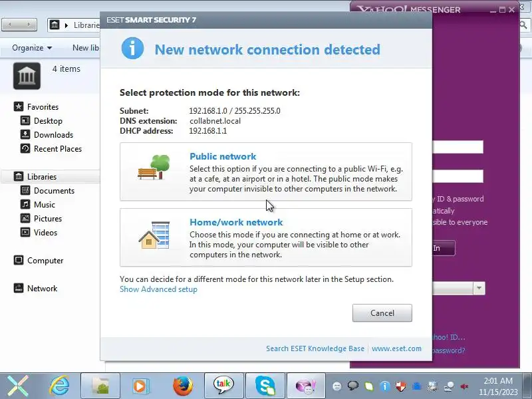Open Videos library in sidebar

coord(45,232)
